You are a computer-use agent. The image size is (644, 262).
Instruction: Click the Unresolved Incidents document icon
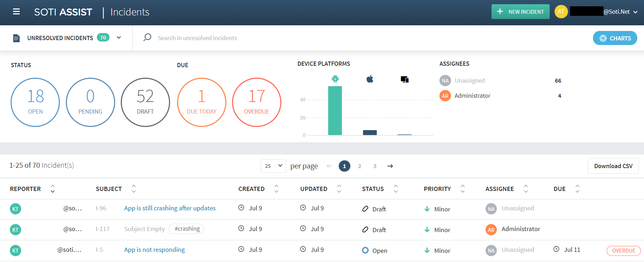(x=16, y=38)
